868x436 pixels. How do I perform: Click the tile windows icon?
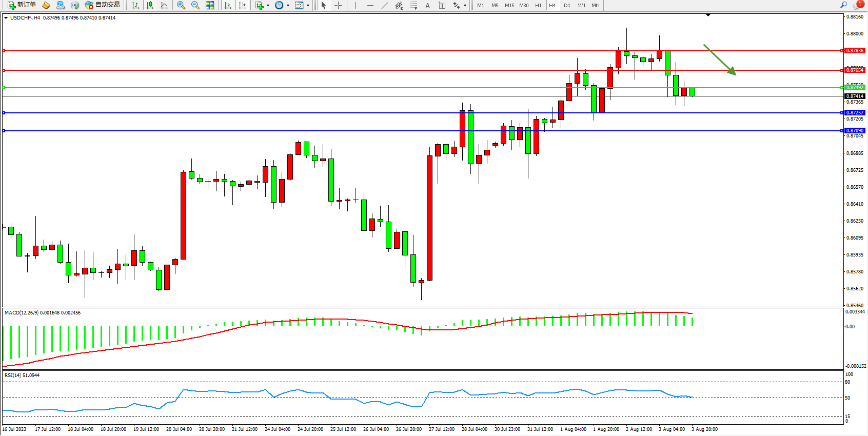tap(210, 5)
